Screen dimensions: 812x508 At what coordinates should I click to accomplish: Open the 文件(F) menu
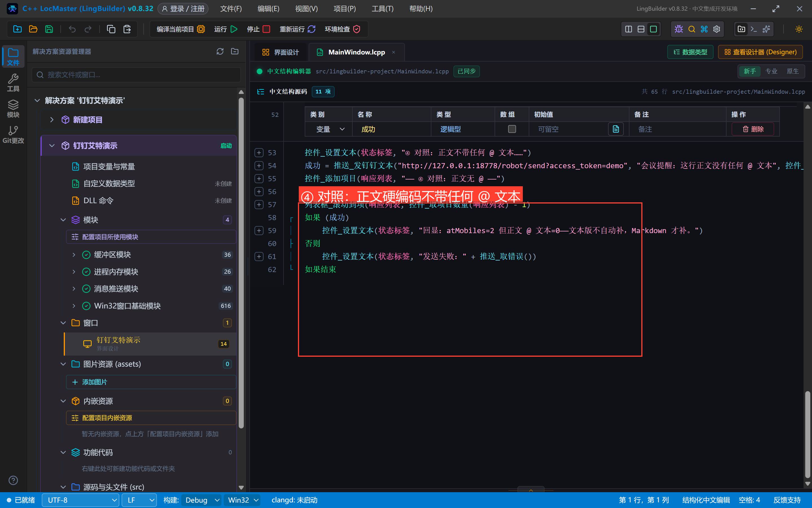tap(231, 9)
